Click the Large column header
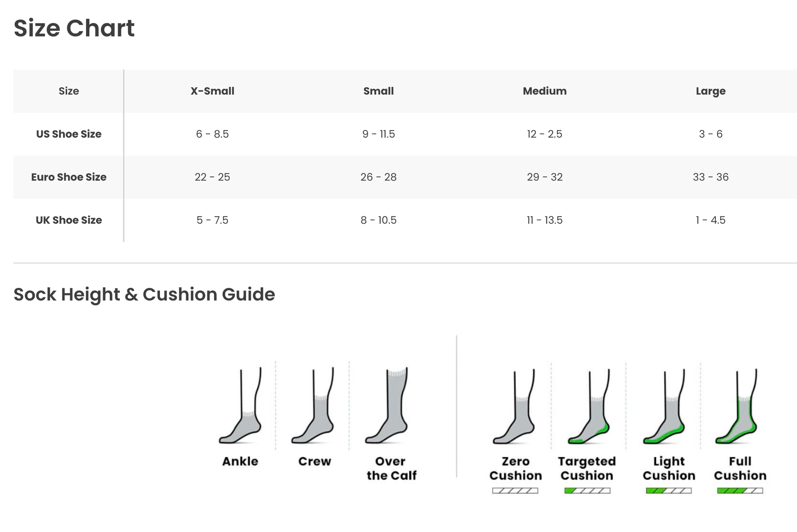This screenshot has width=797, height=532. [x=711, y=91]
